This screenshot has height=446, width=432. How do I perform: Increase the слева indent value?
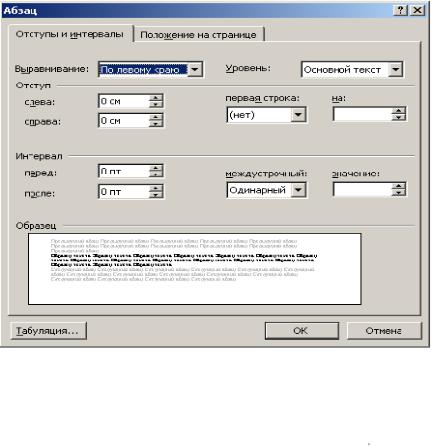pos(156,98)
